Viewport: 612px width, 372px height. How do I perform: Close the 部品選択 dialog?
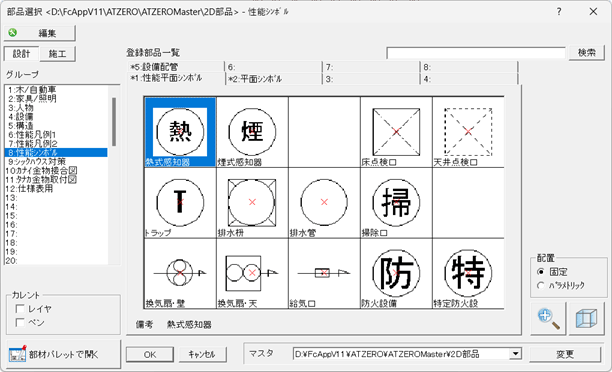tap(593, 12)
